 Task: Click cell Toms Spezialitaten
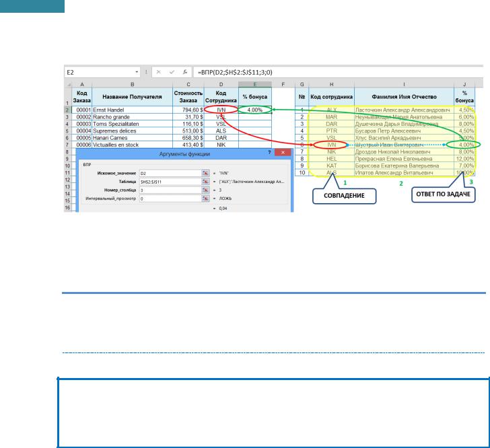132,124
